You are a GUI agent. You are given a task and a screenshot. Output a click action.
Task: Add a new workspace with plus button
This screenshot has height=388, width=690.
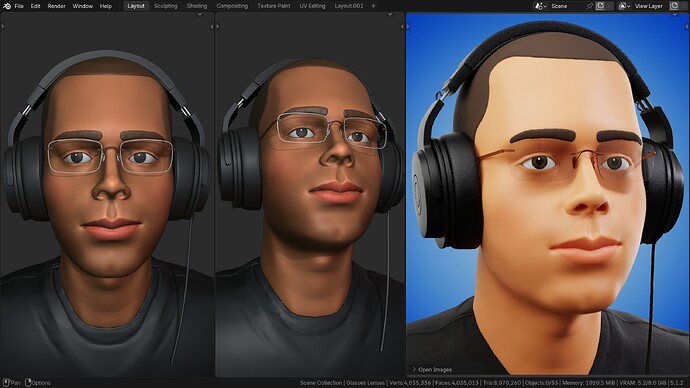[373, 6]
